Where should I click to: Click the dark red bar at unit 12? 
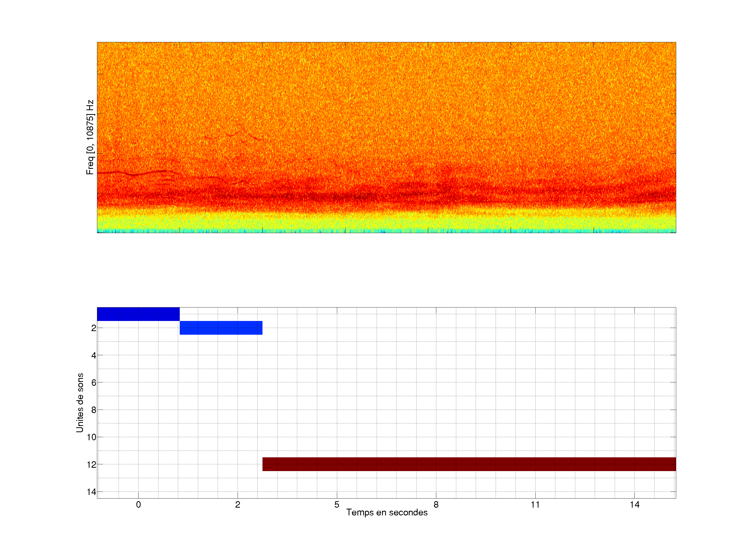(x=469, y=464)
